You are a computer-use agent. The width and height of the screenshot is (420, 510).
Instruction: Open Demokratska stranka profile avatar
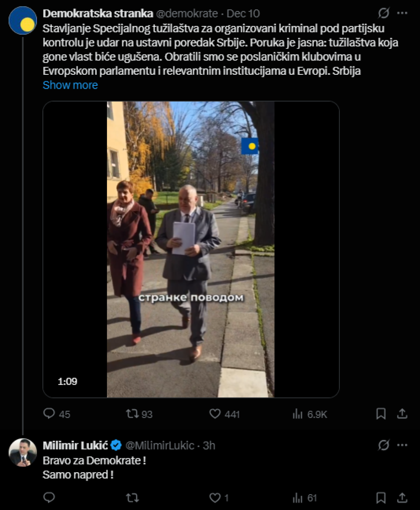point(23,20)
